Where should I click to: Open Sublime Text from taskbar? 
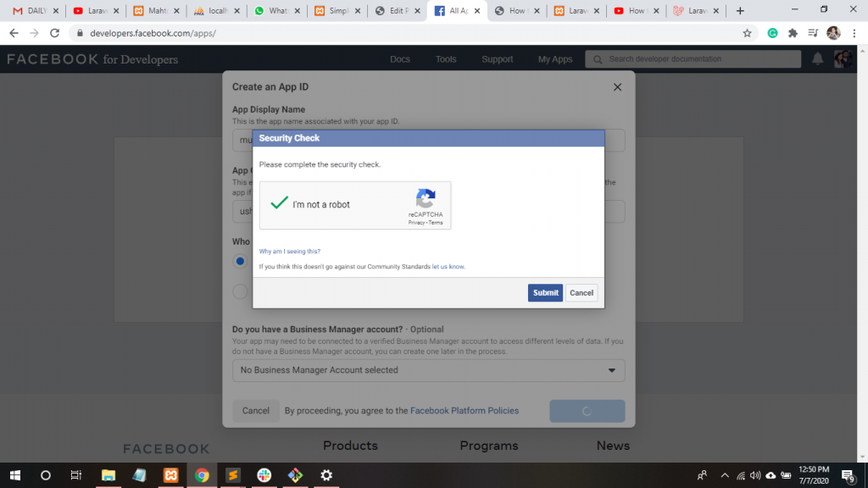[x=233, y=475]
